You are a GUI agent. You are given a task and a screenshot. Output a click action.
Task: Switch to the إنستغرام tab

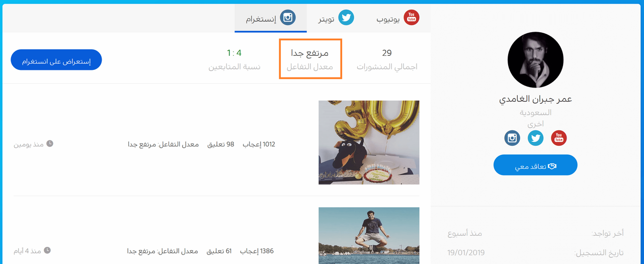pyautogui.click(x=271, y=19)
